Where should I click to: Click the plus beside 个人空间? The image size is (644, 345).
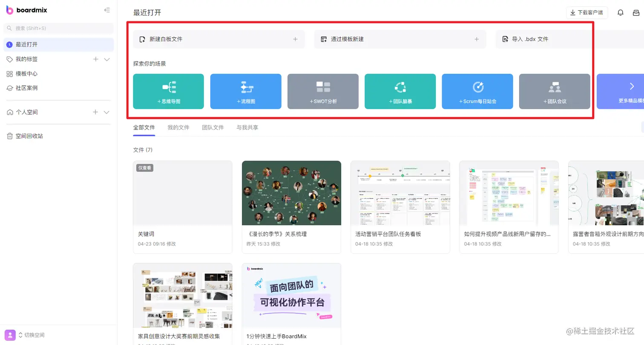(x=96, y=112)
